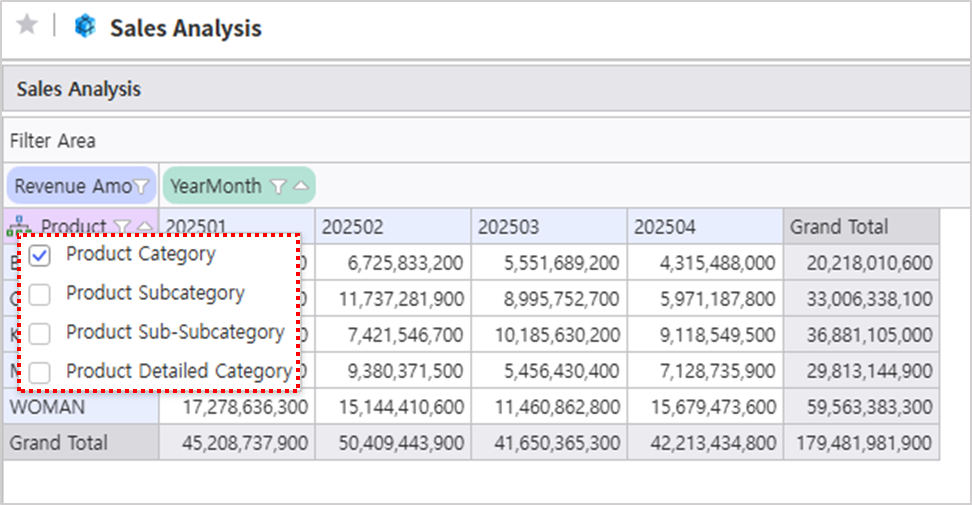This screenshot has width=972, height=505.
Task: Select cell value 7,421,546,700
Action: click(x=393, y=335)
